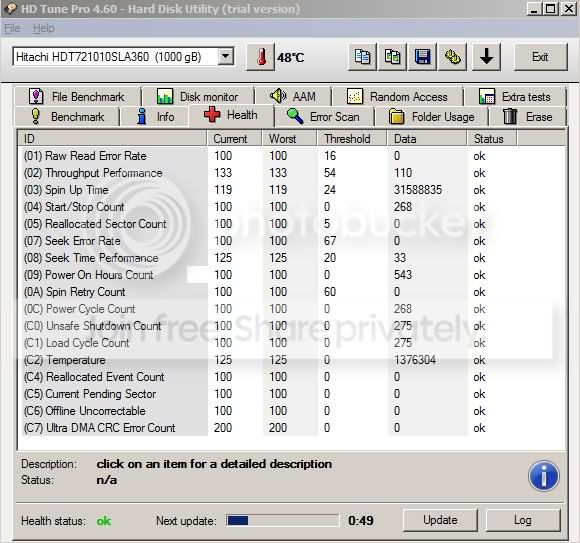Select the Hitachi HDT721010SLA360 drive combo box
Image resolution: width=580 pixels, height=543 pixels.
click(124, 57)
